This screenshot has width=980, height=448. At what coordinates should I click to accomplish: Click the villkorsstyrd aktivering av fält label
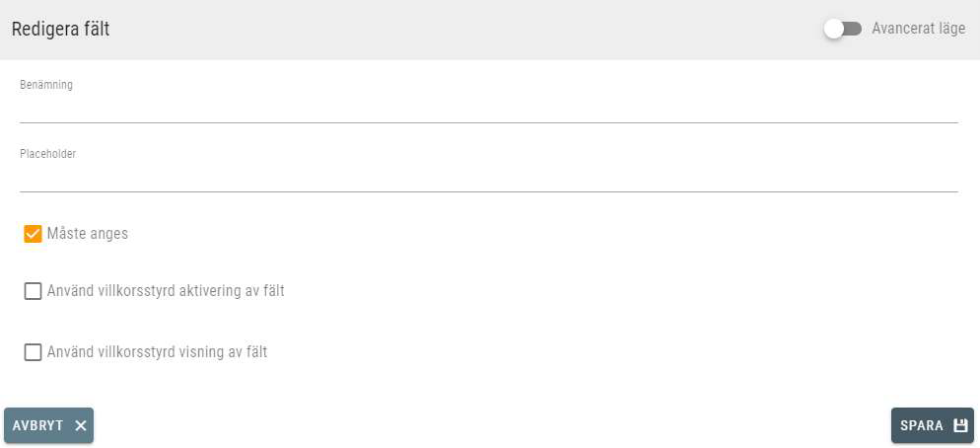[x=166, y=291]
